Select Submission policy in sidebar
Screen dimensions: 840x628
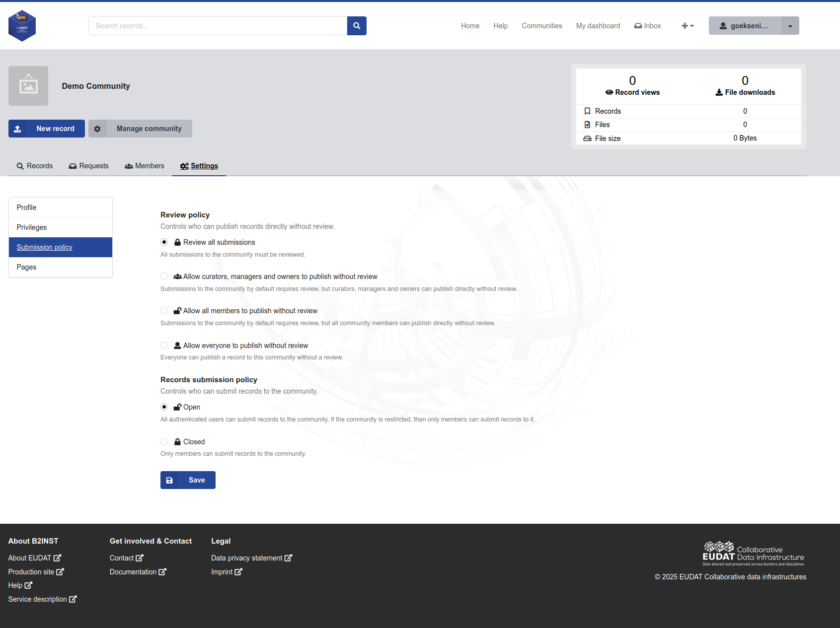tap(61, 247)
